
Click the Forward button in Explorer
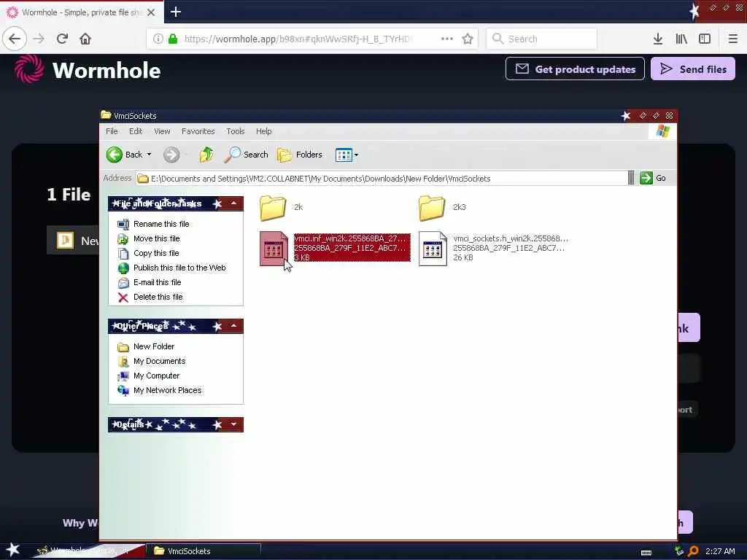[171, 155]
